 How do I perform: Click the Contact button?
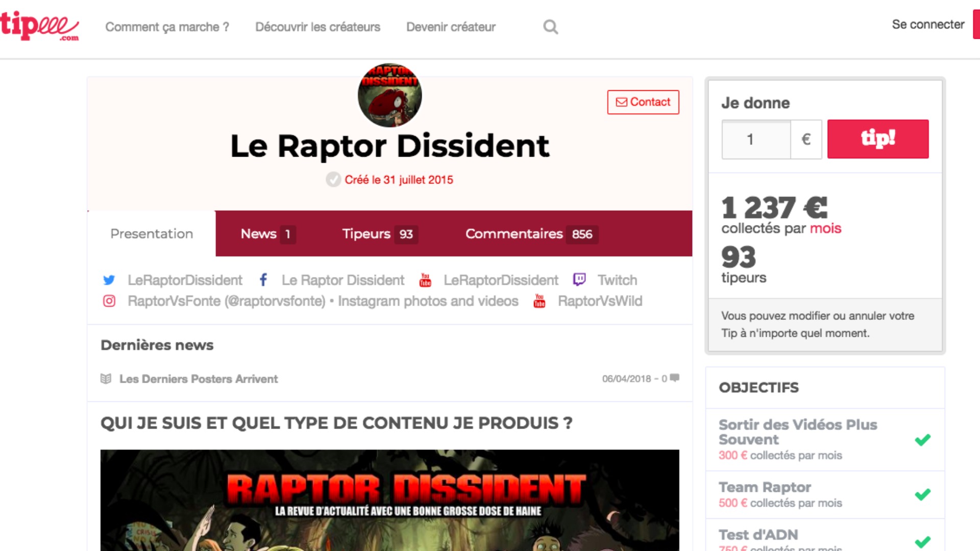click(643, 102)
